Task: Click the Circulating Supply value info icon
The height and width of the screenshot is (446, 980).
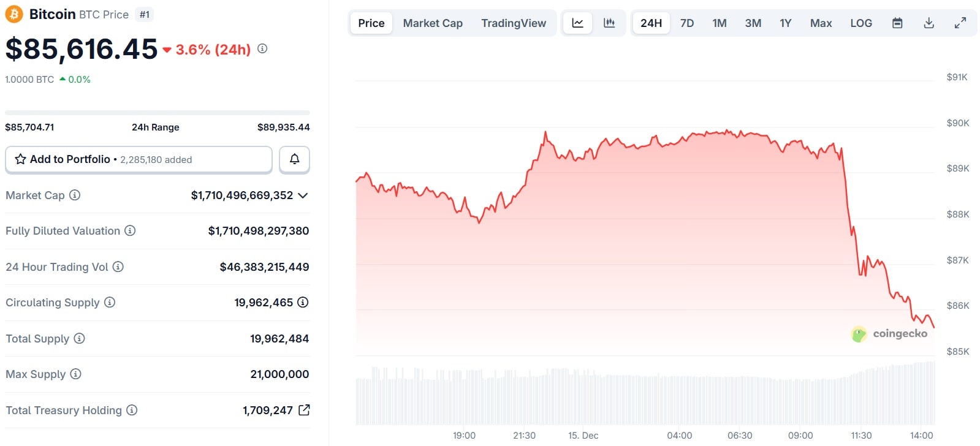Action: point(303,302)
